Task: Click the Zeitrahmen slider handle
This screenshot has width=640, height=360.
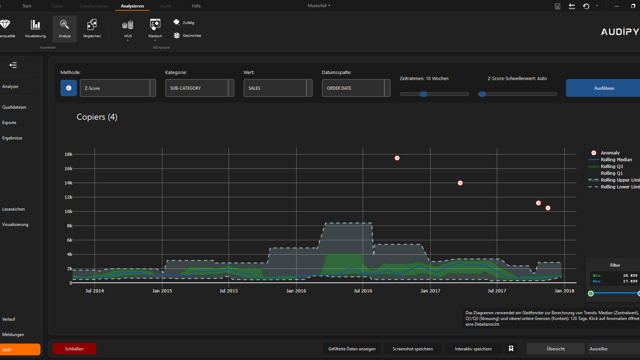Action: point(424,94)
